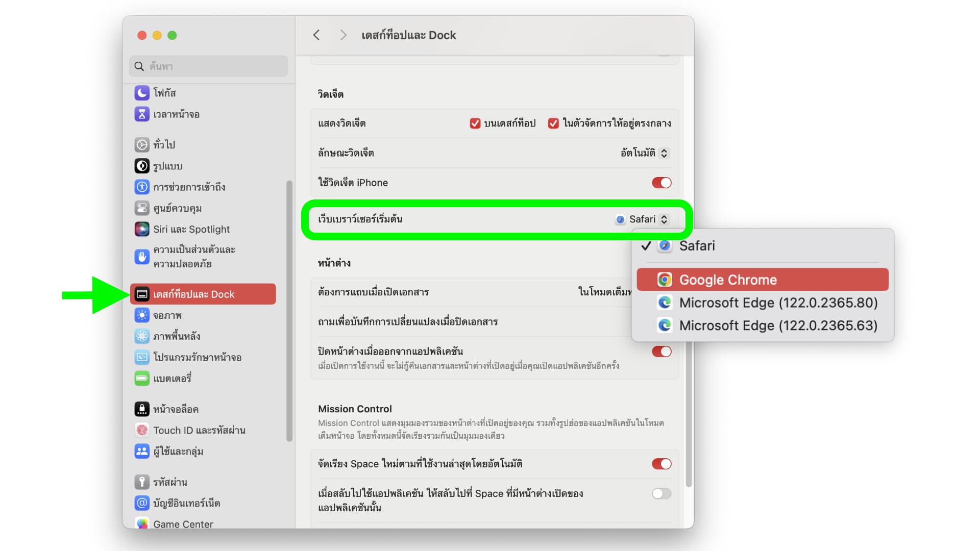Open the widget style อัตโนมัติ dropdown

click(645, 153)
